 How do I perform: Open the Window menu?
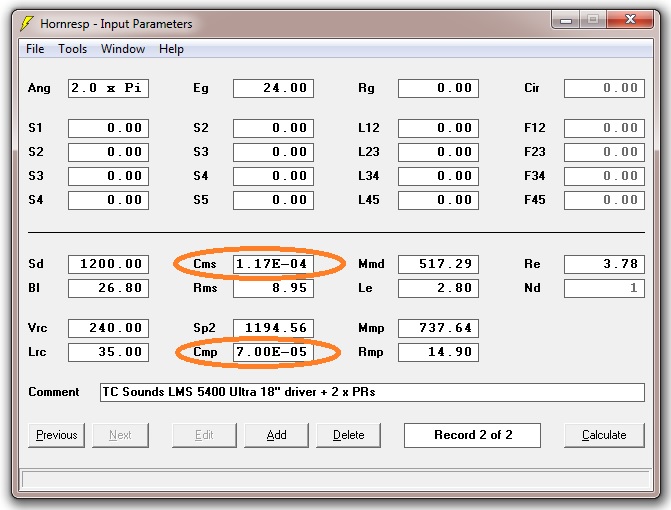pyautogui.click(x=123, y=49)
